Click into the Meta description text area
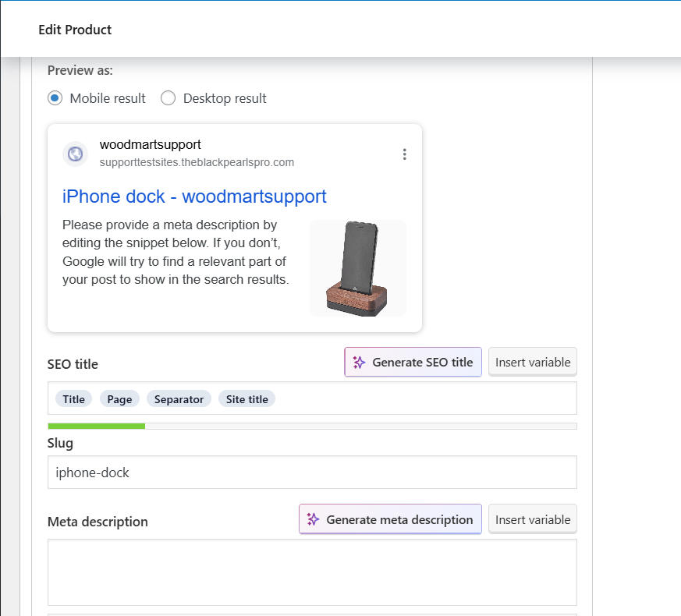Screen dimensions: 681x616 coord(312,572)
